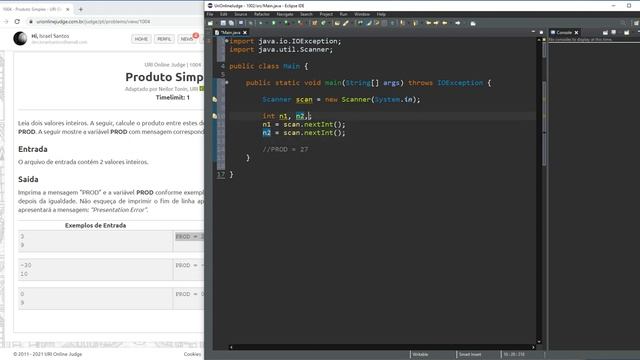Open the Refactor menu
The height and width of the screenshot is (360, 640).
[262, 14]
